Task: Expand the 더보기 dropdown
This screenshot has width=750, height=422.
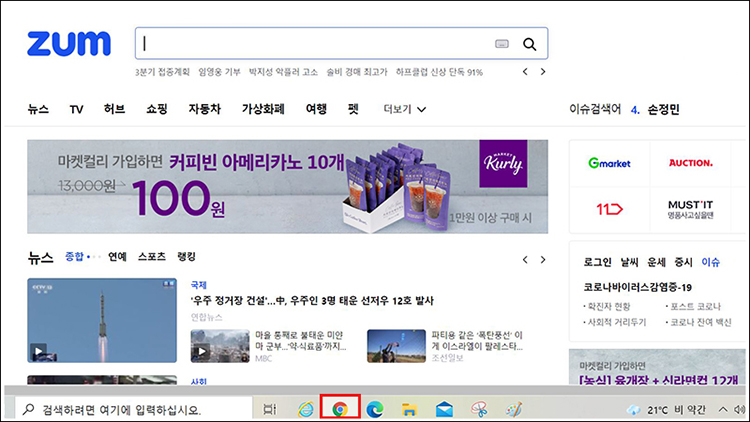Action: pos(405,110)
